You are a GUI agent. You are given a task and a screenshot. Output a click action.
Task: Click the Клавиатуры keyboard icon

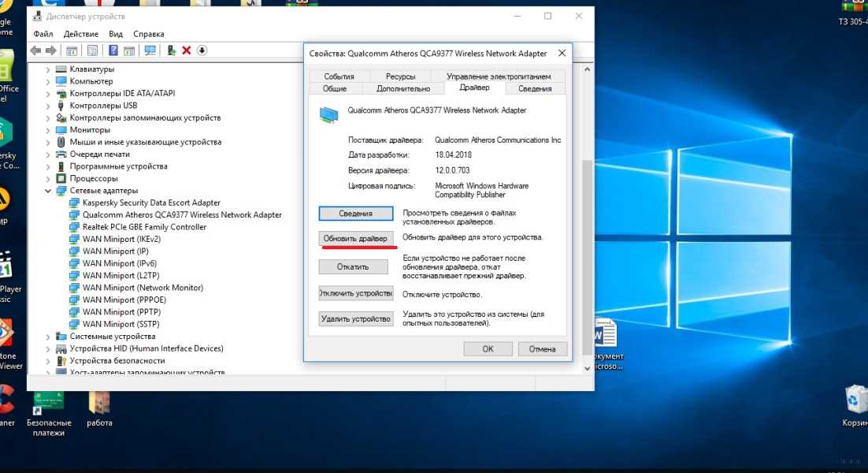pyautogui.click(x=61, y=69)
